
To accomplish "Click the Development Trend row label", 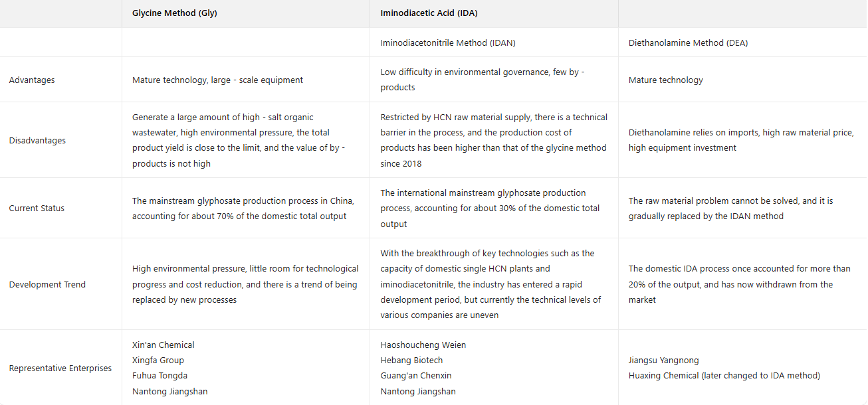I will coord(47,285).
